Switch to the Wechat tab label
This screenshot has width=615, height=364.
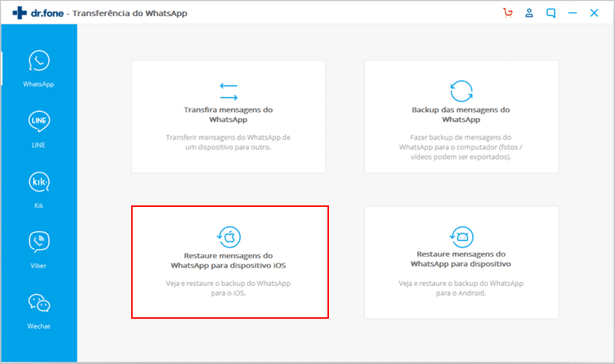point(38,326)
